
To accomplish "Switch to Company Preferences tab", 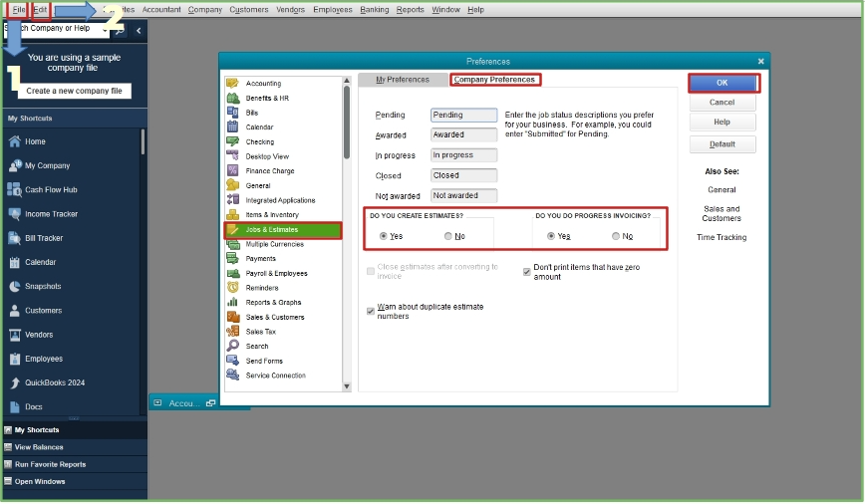I will (494, 80).
